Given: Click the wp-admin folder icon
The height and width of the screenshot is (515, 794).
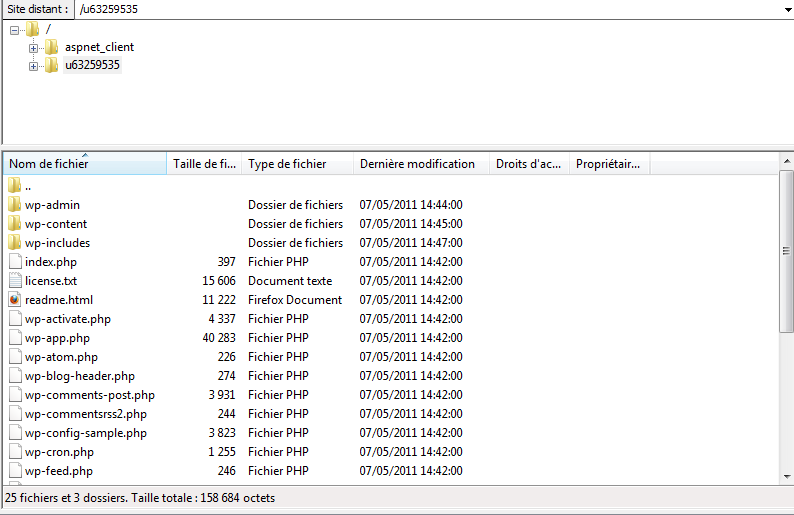Looking at the screenshot, I should 14,205.
